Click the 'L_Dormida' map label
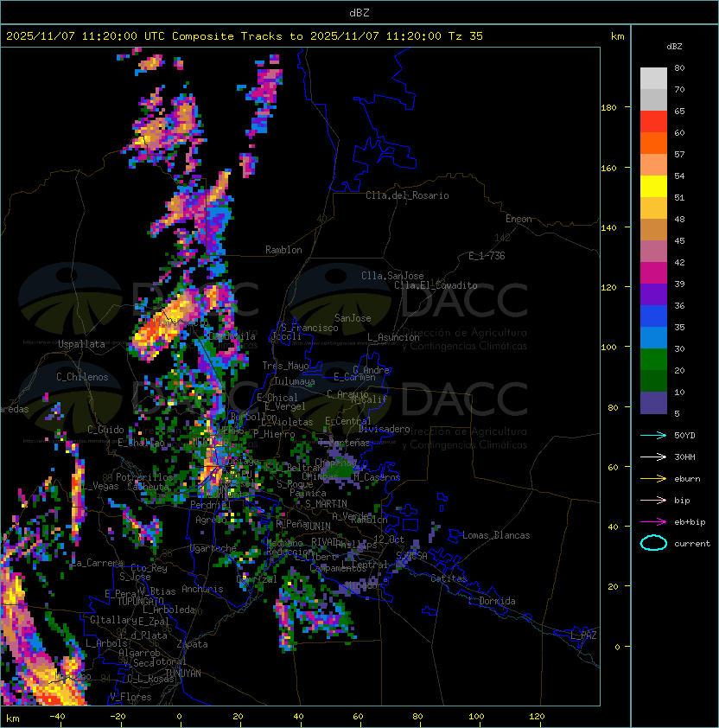719x728 pixels. tap(492, 601)
